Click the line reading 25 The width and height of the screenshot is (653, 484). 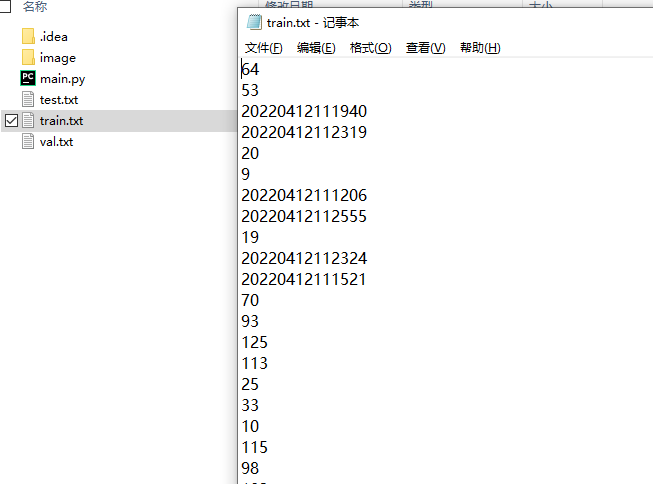click(x=250, y=384)
